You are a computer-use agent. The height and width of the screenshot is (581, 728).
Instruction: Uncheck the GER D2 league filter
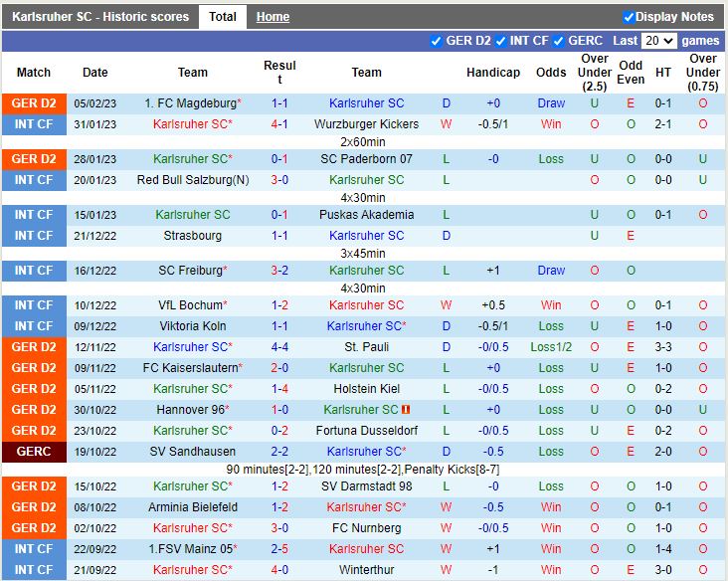tap(436, 41)
